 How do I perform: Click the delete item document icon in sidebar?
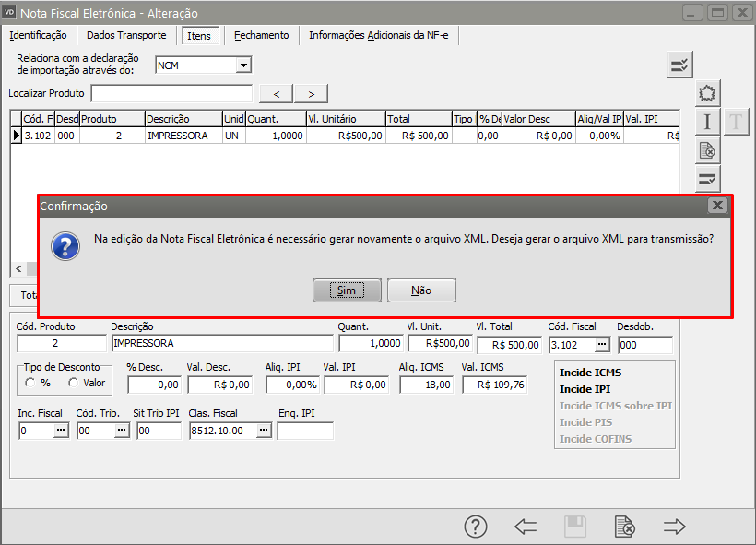pyautogui.click(x=707, y=150)
